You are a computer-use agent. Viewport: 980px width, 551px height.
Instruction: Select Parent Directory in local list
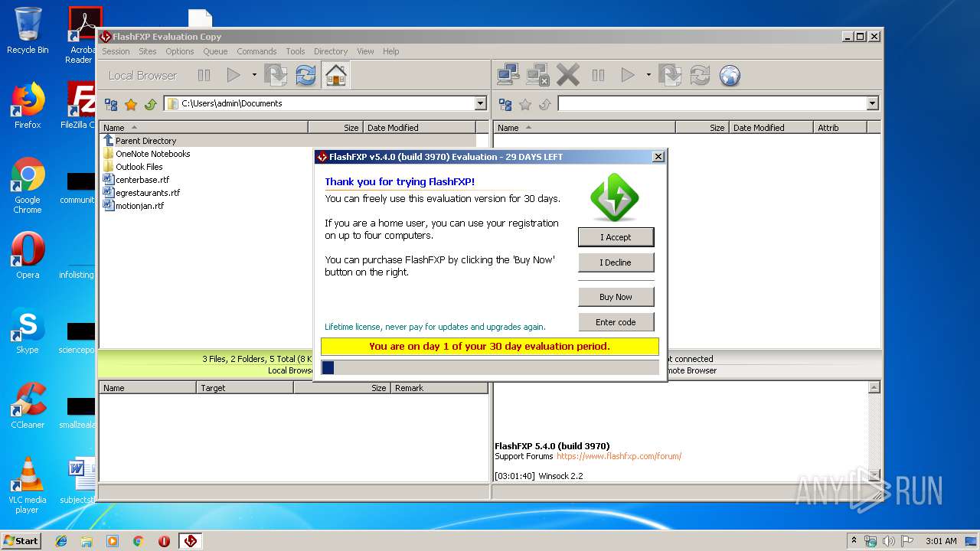pyautogui.click(x=145, y=141)
